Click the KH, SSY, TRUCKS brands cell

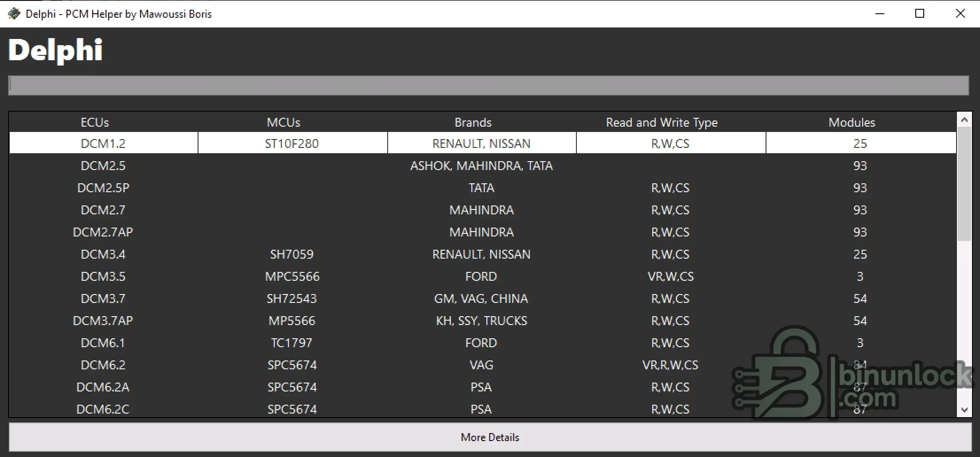(x=482, y=321)
